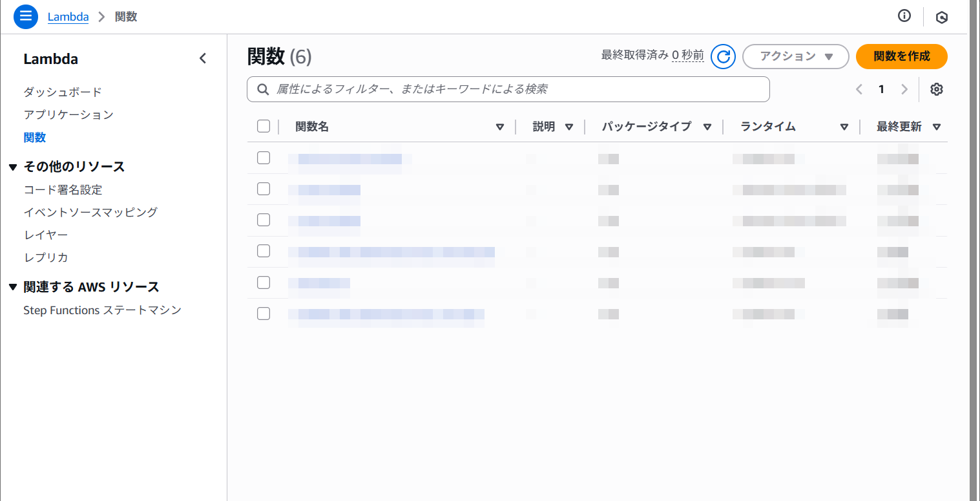The image size is (980, 501).
Task: Click the hexagon icon at top right
Action: 942,17
